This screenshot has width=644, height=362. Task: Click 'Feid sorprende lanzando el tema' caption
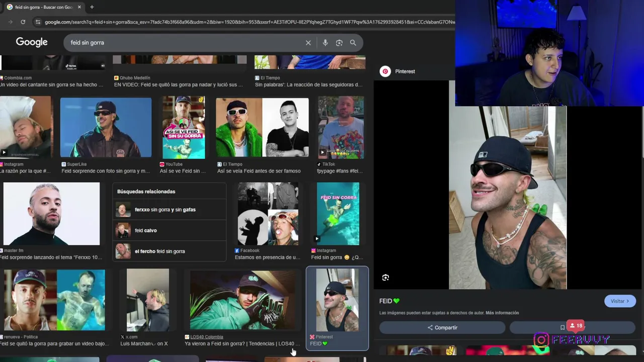click(x=51, y=257)
